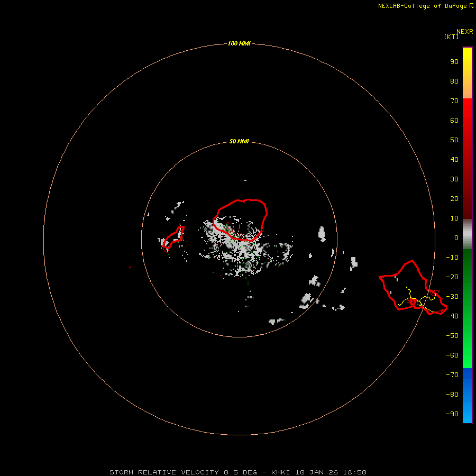Click the 100 NMI range ring label
This screenshot has height=476, width=476.
[239, 43]
